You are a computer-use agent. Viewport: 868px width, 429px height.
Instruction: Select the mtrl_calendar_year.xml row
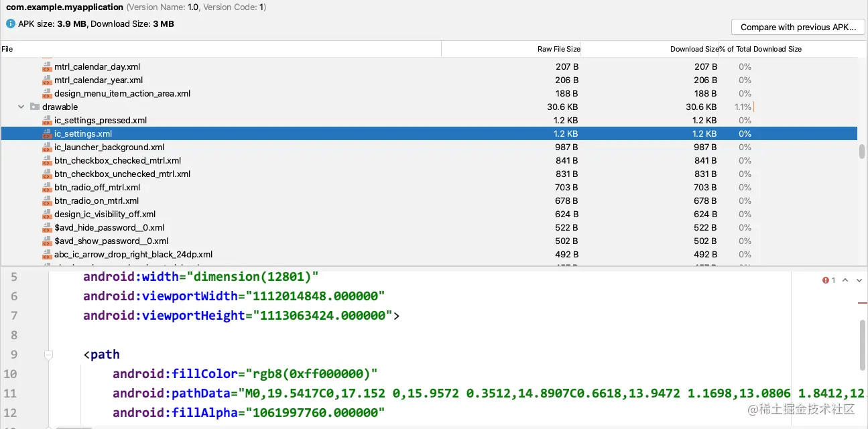[429, 80]
